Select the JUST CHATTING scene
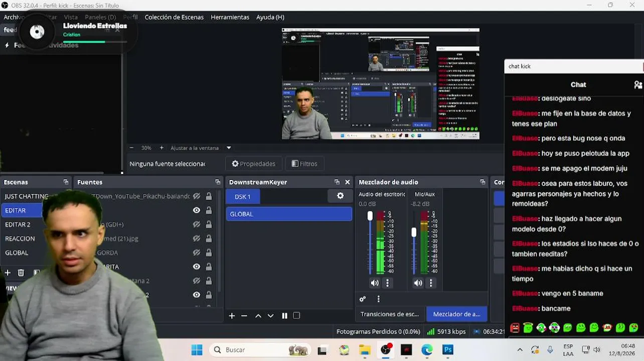644x361 pixels. (27, 196)
